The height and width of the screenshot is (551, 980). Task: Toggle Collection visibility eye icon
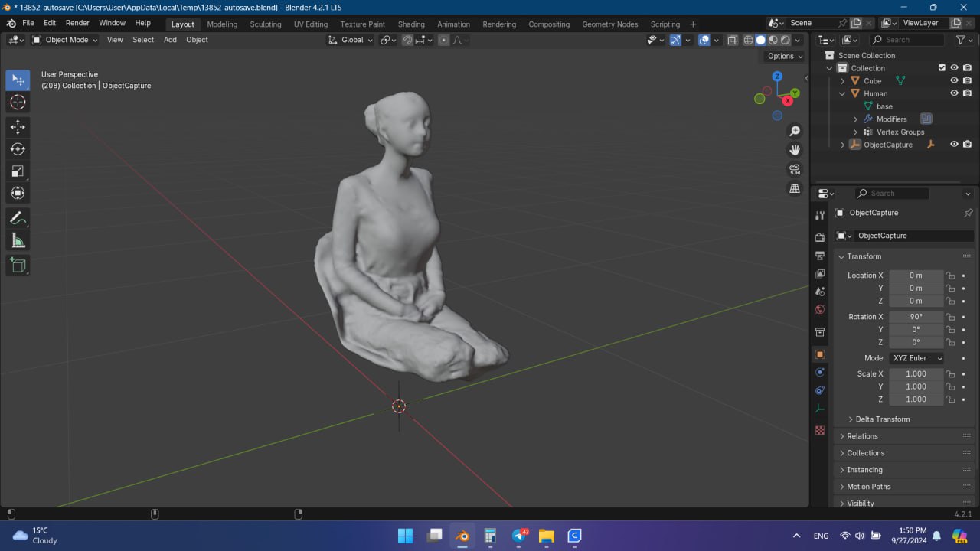coord(955,67)
